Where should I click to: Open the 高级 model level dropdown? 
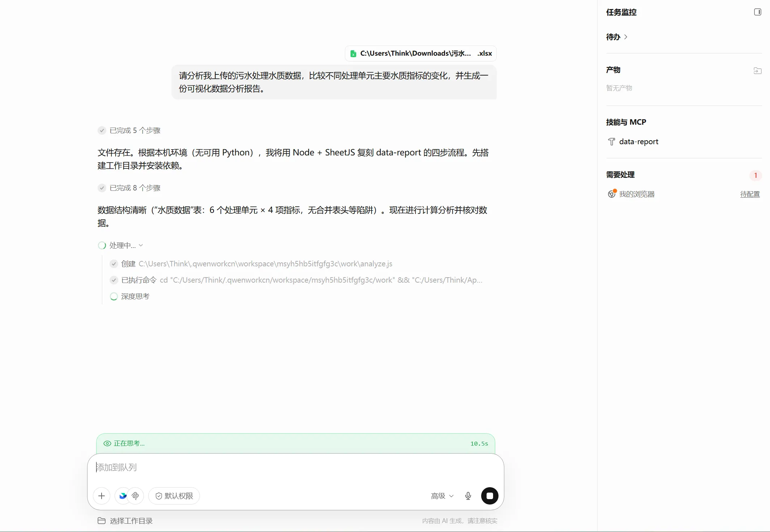pos(442,496)
